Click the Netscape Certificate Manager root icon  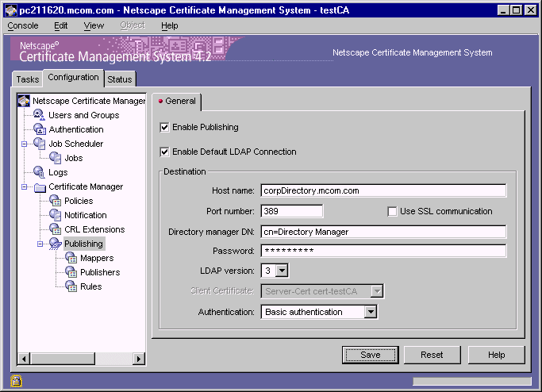(24, 101)
